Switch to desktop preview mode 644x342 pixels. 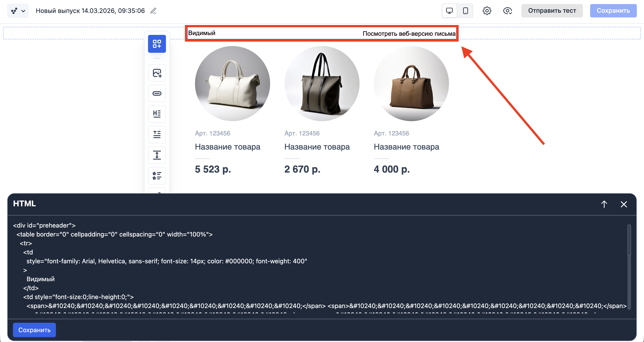449,11
